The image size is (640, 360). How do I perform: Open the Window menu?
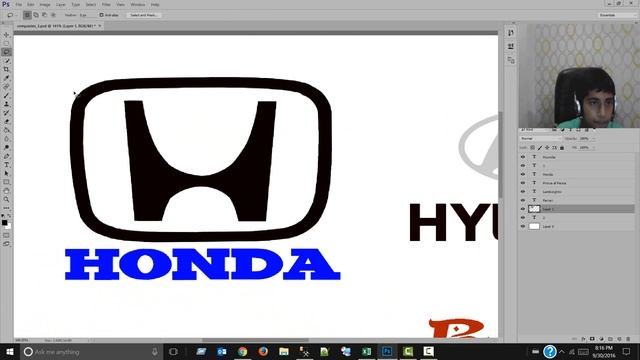pyautogui.click(x=138, y=4)
